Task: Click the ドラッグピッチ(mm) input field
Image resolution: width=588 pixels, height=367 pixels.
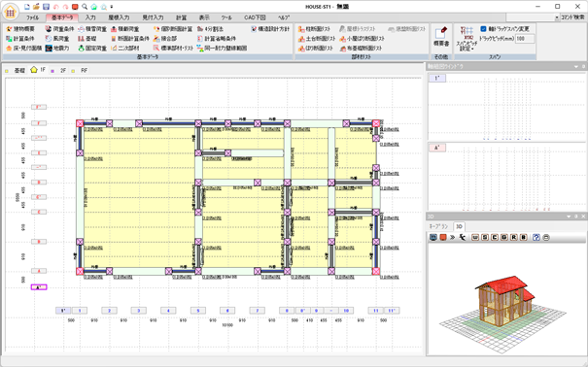Action: click(525, 39)
